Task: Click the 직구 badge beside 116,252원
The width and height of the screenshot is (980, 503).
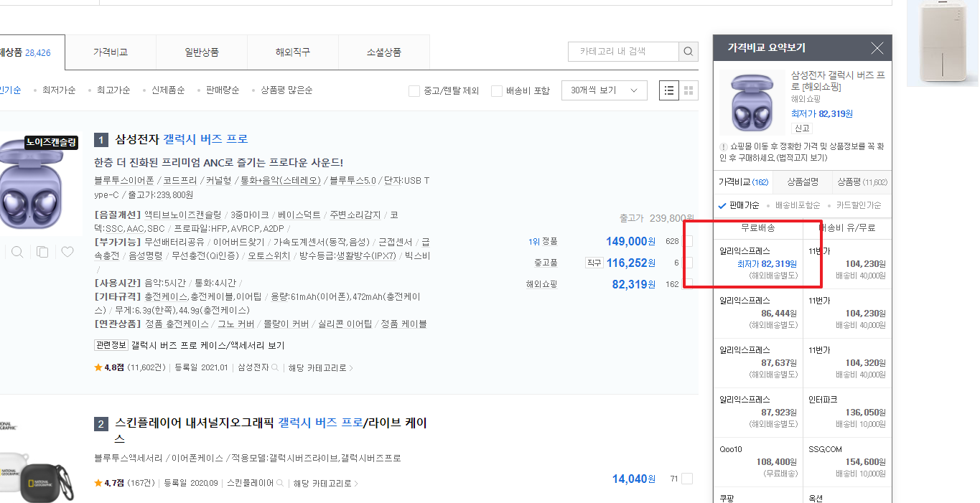Action: pyautogui.click(x=594, y=263)
